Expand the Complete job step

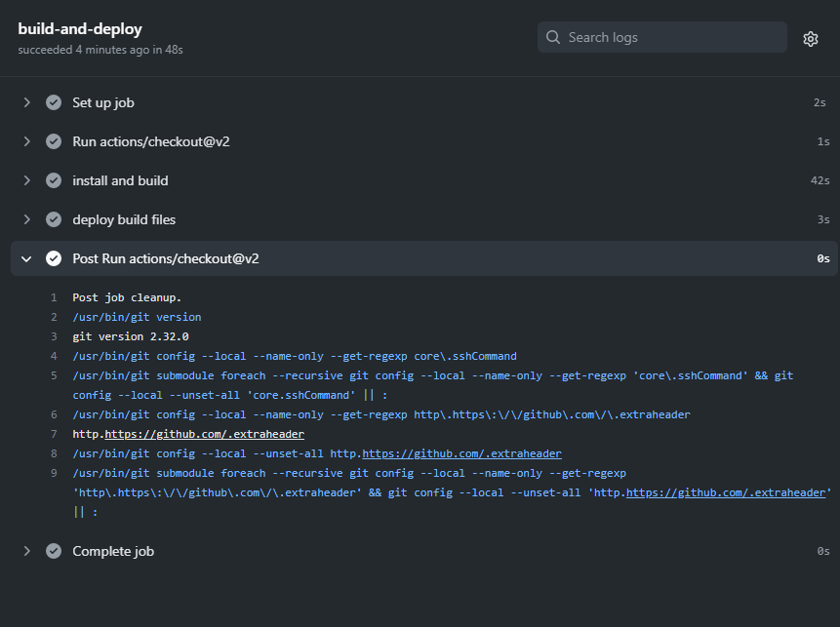pyautogui.click(x=26, y=551)
